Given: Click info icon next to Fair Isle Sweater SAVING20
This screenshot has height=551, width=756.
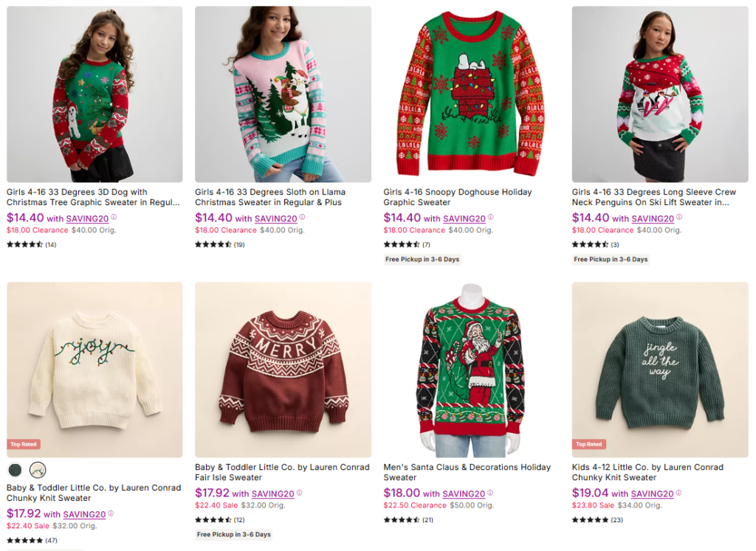Looking at the screenshot, I should pos(299,493).
